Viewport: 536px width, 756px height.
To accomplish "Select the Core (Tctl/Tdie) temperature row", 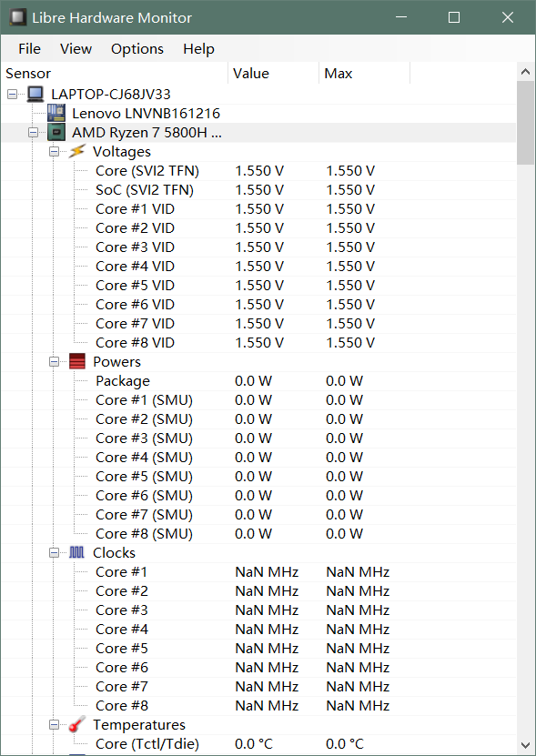I will (258, 744).
